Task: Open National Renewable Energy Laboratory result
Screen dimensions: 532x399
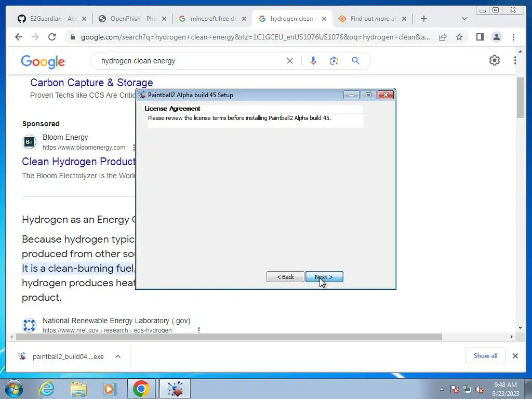Action: (x=116, y=321)
